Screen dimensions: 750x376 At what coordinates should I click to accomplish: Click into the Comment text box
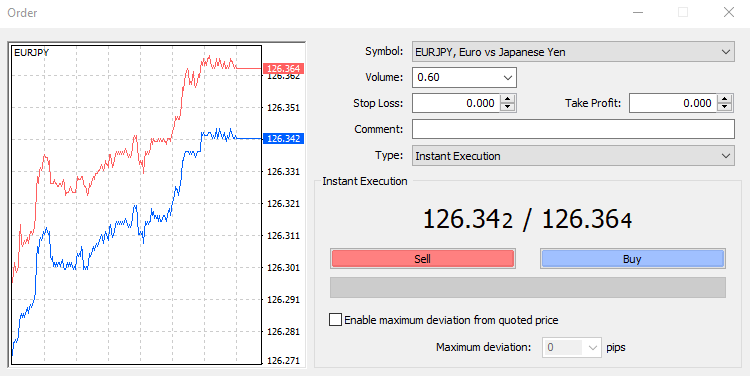pyautogui.click(x=573, y=129)
